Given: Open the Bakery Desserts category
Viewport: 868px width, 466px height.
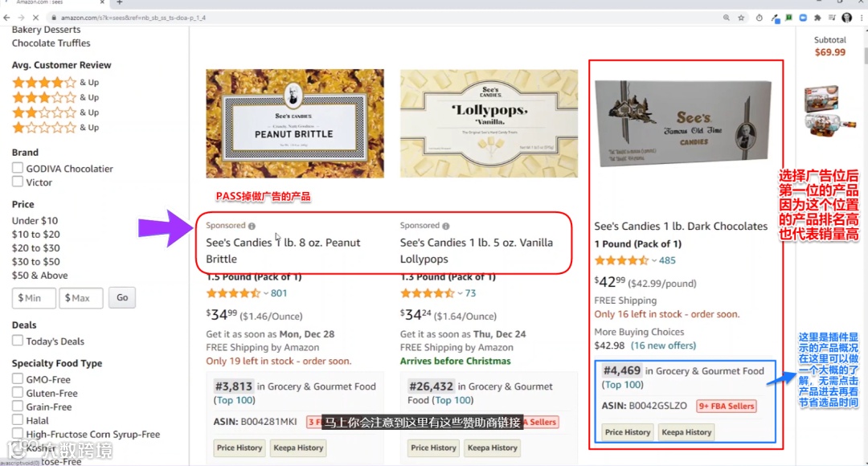Looking at the screenshot, I should coord(46,30).
